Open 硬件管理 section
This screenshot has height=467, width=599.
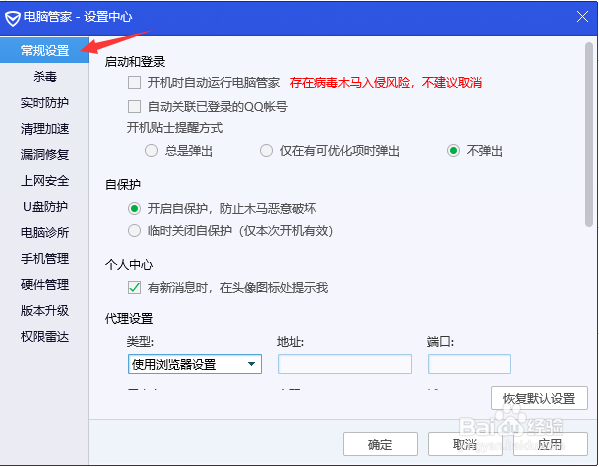(x=45, y=284)
